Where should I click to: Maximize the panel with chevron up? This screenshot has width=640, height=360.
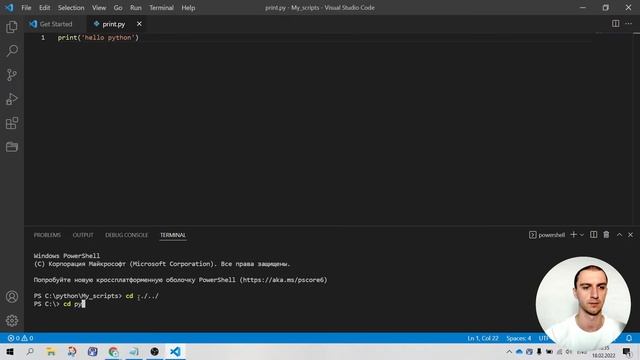click(619, 235)
